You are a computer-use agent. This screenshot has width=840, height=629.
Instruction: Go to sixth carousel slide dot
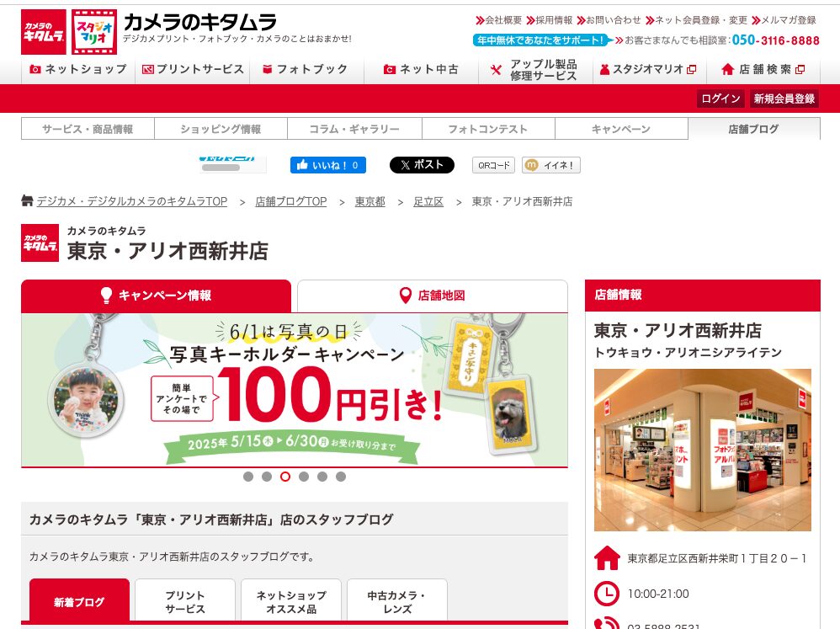click(x=341, y=477)
